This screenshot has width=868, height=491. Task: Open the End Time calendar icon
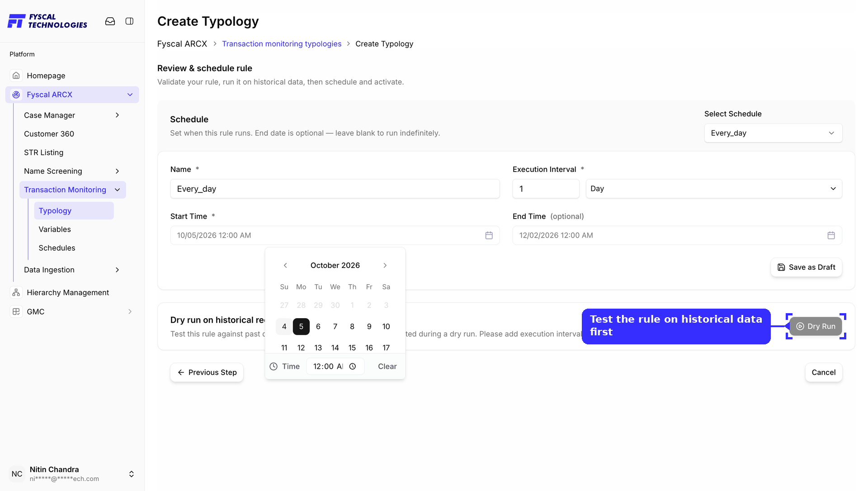[x=831, y=235]
